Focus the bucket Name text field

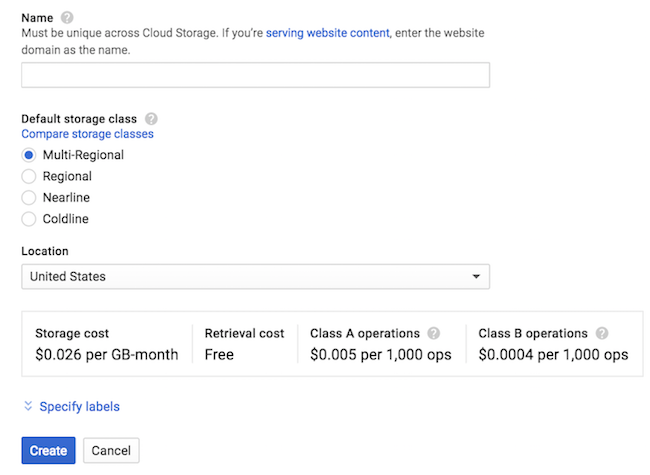[255, 75]
